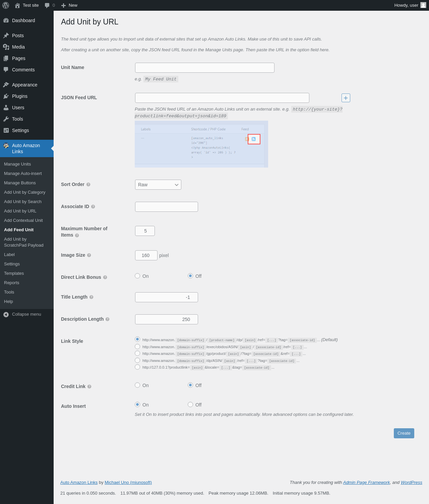429x504 pixels.
Task: Show help tooltip for Associate ID
Action: point(93,207)
